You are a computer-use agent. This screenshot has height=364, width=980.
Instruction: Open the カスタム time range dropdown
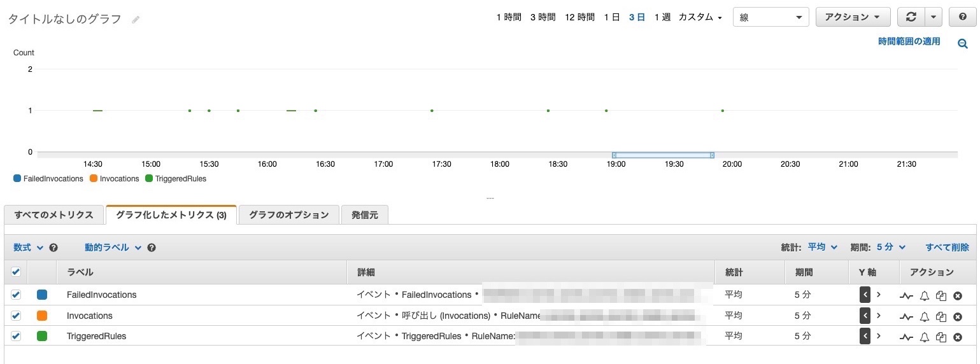pyautogui.click(x=700, y=17)
